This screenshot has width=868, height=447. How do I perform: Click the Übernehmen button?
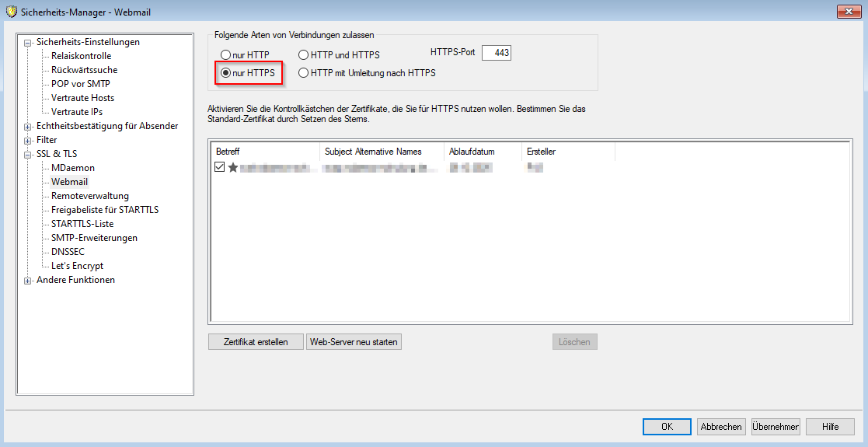pos(776,427)
